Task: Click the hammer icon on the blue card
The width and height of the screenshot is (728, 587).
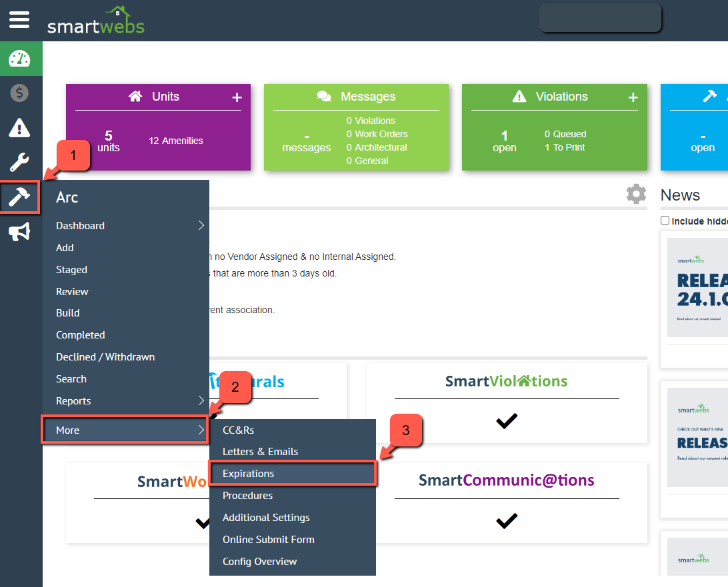Action: [710, 96]
